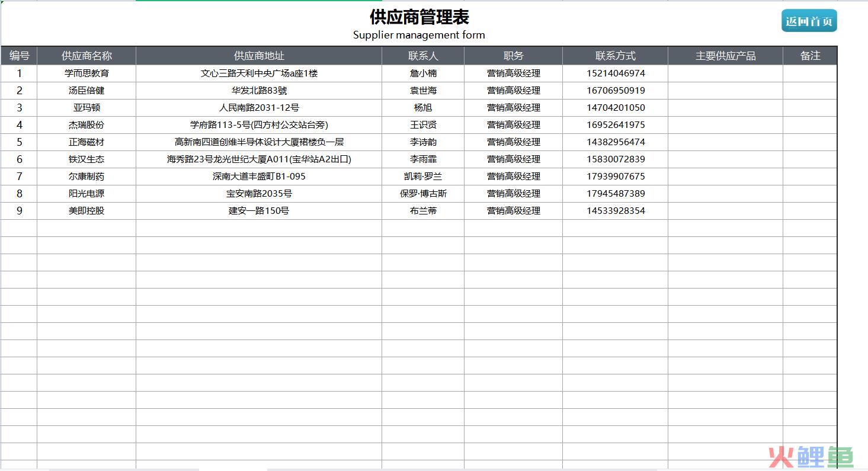Click address 文心三路天利中央广场a座1楼
This screenshot has height=471, width=868.
[259, 73]
